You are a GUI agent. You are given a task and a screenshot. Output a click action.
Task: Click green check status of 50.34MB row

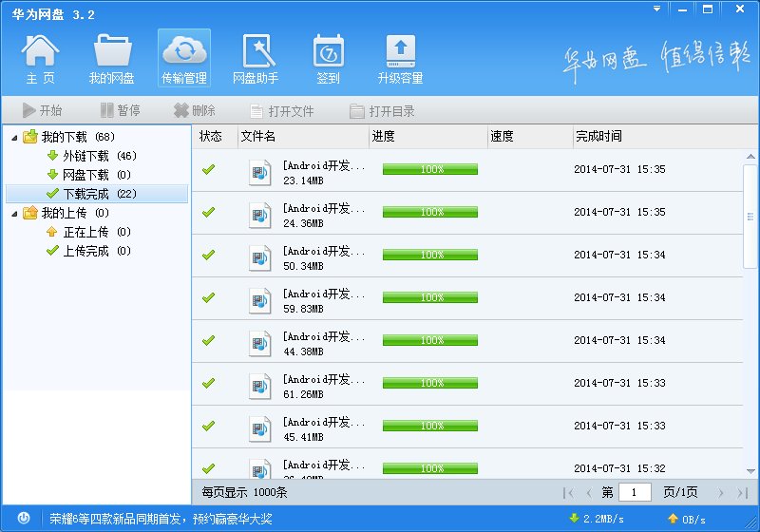[208, 255]
